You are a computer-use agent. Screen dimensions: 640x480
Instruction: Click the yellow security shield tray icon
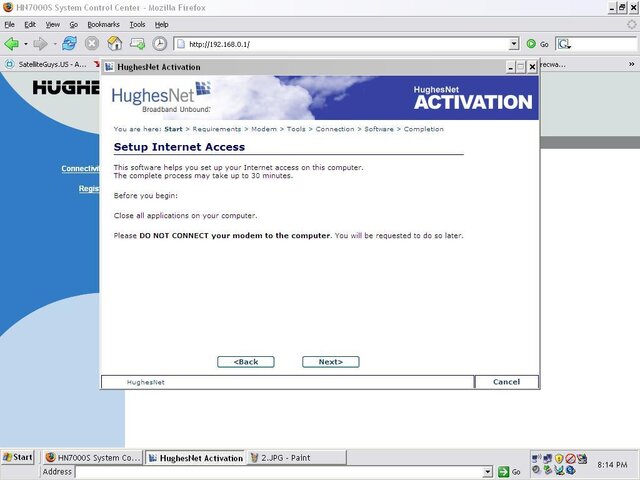coord(559,458)
